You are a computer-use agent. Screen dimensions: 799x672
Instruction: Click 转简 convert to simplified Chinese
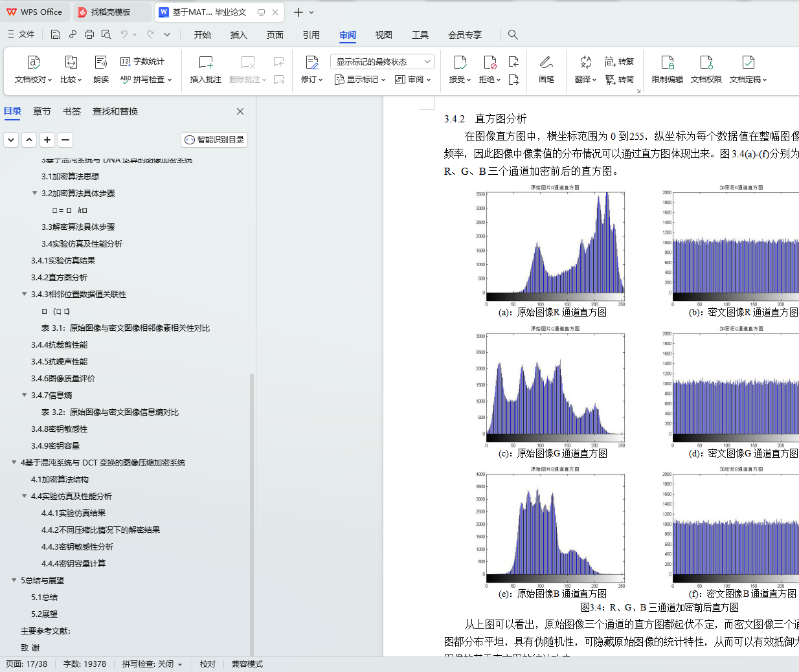click(620, 80)
